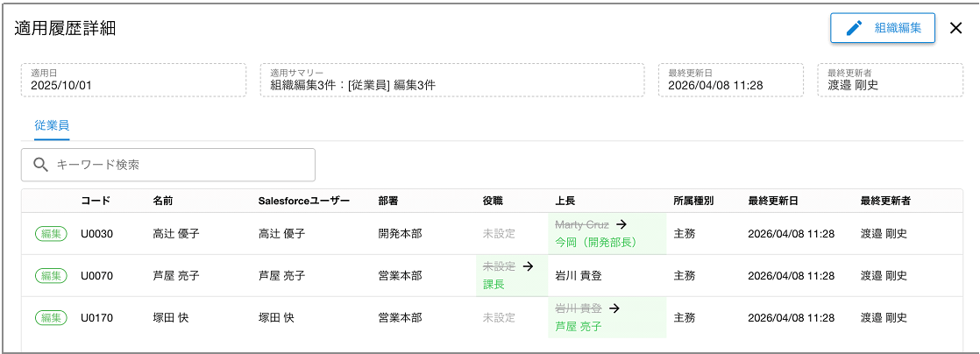Click the コード column header
This screenshot has height=354, width=980.
[x=96, y=201]
